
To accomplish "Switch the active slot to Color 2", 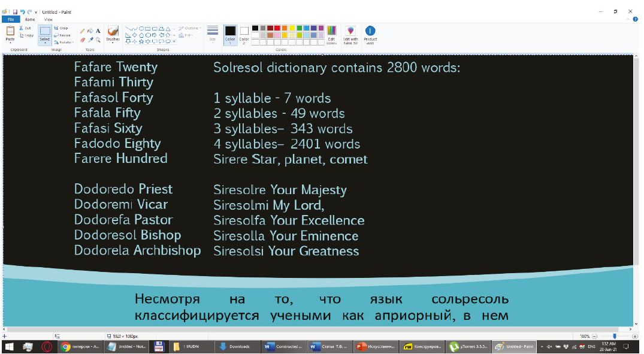I will coord(244,34).
